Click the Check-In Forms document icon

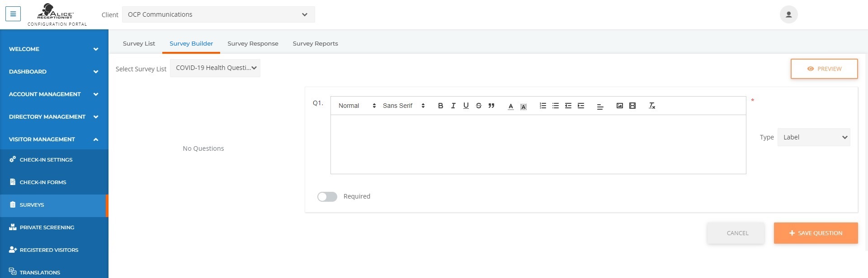[13, 182]
